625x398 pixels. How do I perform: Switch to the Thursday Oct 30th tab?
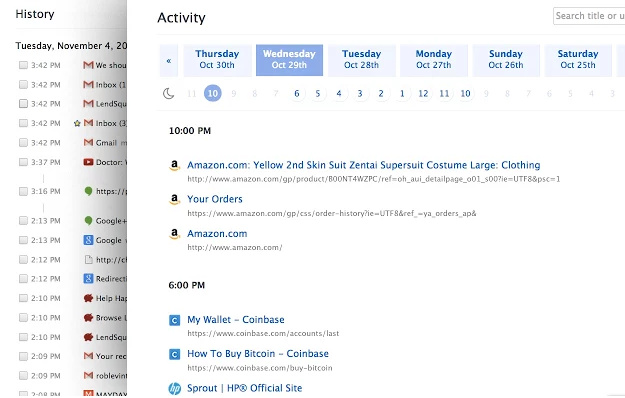[x=217, y=61]
